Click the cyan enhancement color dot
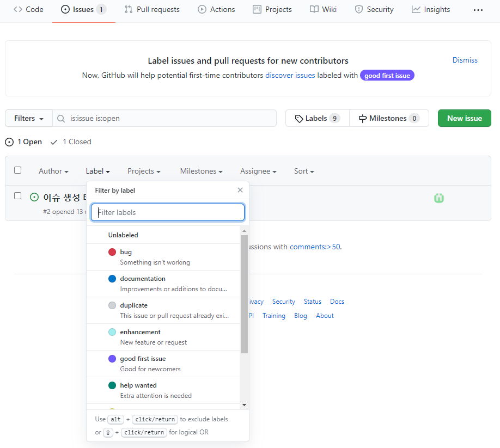This screenshot has width=500, height=448. pyautogui.click(x=112, y=332)
